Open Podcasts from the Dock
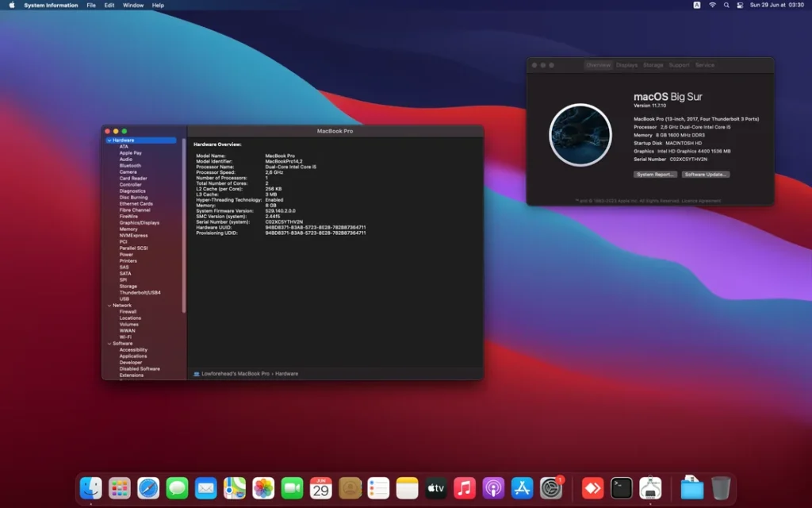This screenshot has width=812, height=508. [493, 488]
